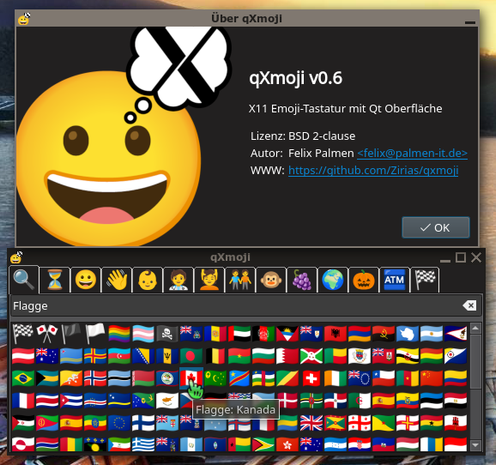Screen dimensions: 496x465
Task: Pick the white waving flag emoji
Action: [95, 333]
